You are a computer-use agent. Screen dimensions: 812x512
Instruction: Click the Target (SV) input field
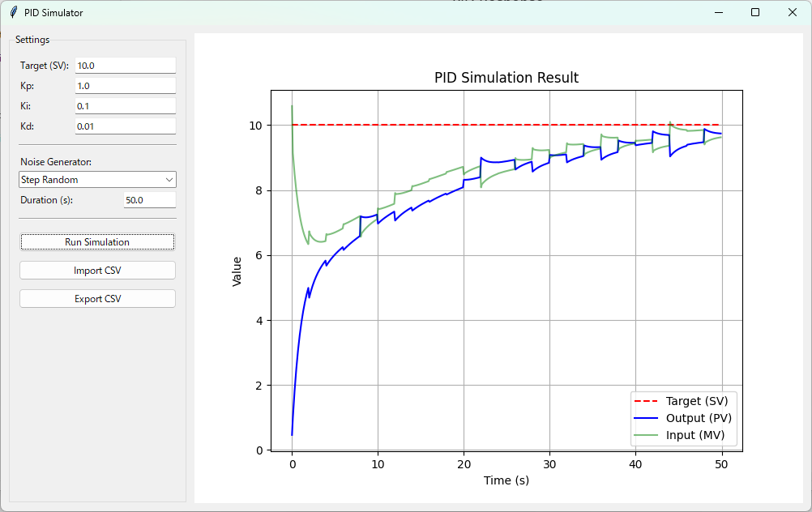tap(125, 66)
